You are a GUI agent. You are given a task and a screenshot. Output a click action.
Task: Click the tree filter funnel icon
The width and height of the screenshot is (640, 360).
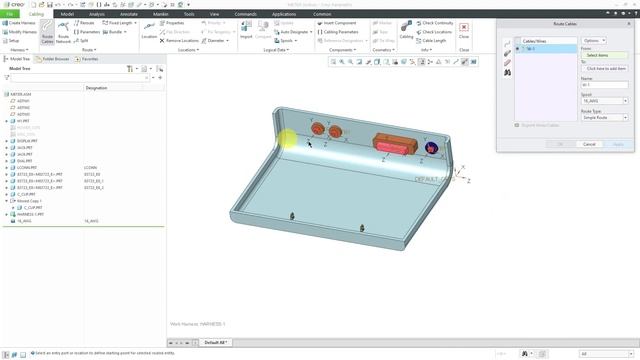(x=7, y=78)
